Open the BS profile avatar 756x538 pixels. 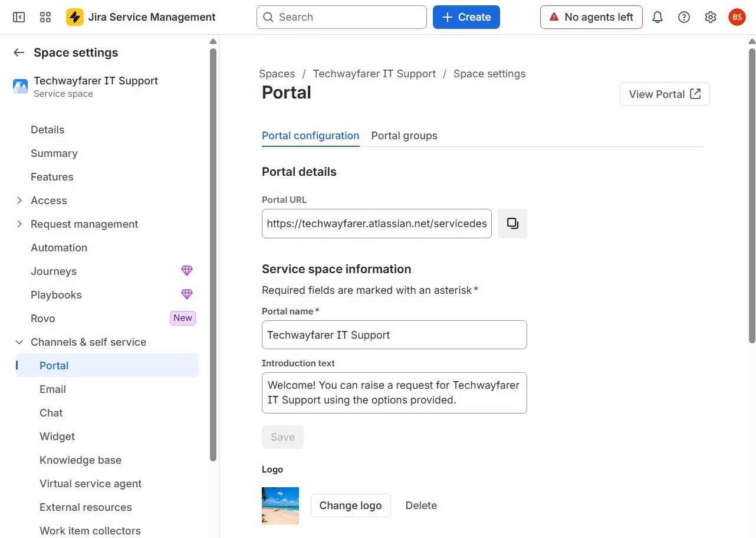(x=737, y=17)
